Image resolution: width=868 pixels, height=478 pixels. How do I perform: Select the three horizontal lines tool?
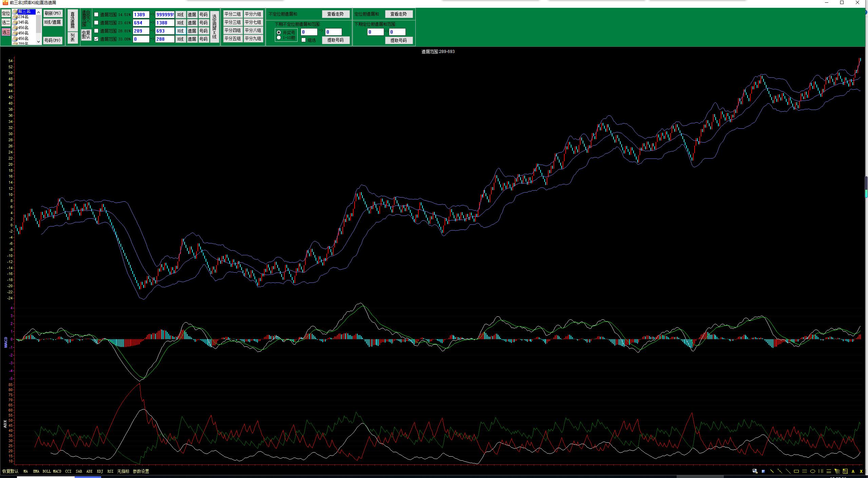click(x=829, y=471)
